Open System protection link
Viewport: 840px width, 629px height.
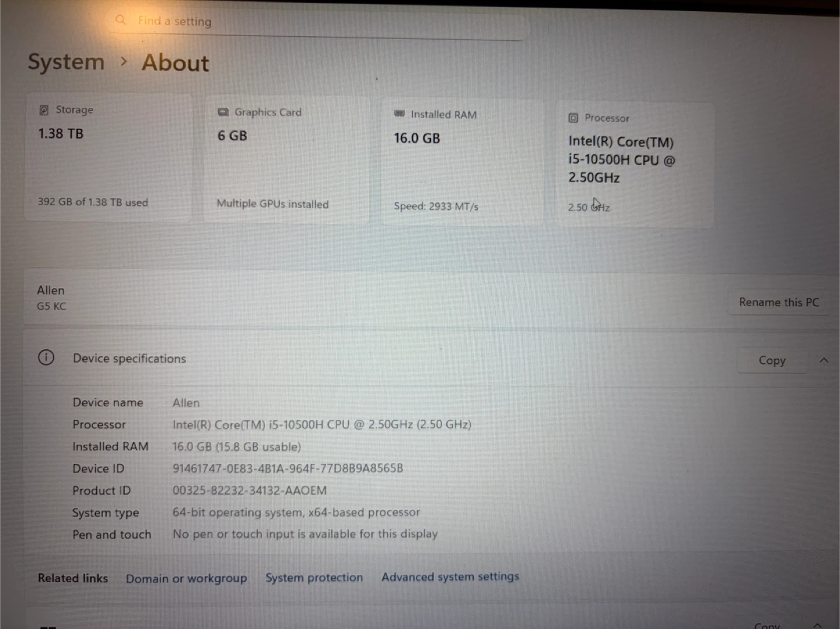point(314,578)
